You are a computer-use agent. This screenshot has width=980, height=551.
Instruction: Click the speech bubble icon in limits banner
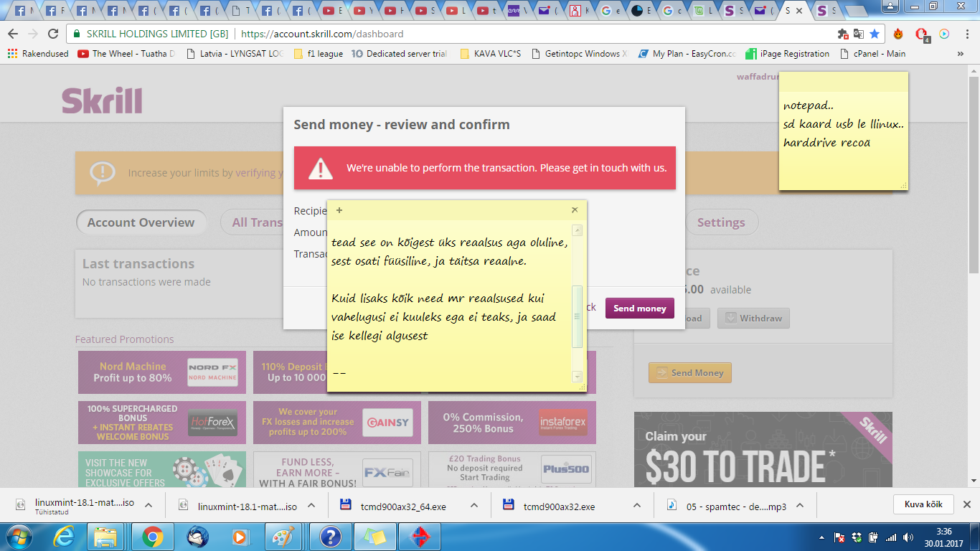pyautogui.click(x=103, y=173)
